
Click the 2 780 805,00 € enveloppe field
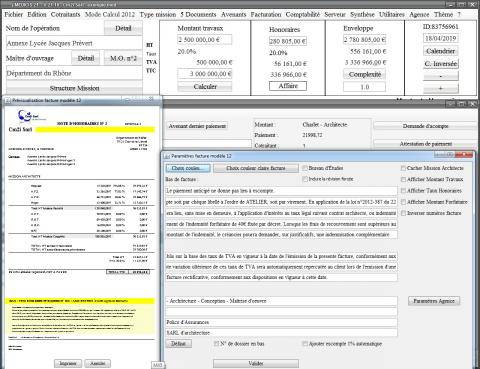365,40
